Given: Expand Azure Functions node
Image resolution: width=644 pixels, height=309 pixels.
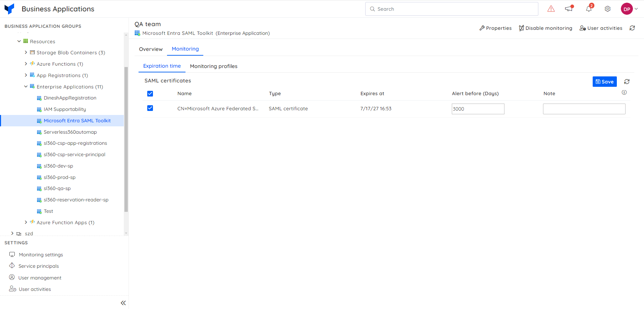Looking at the screenshot, I should coord(26,64).
